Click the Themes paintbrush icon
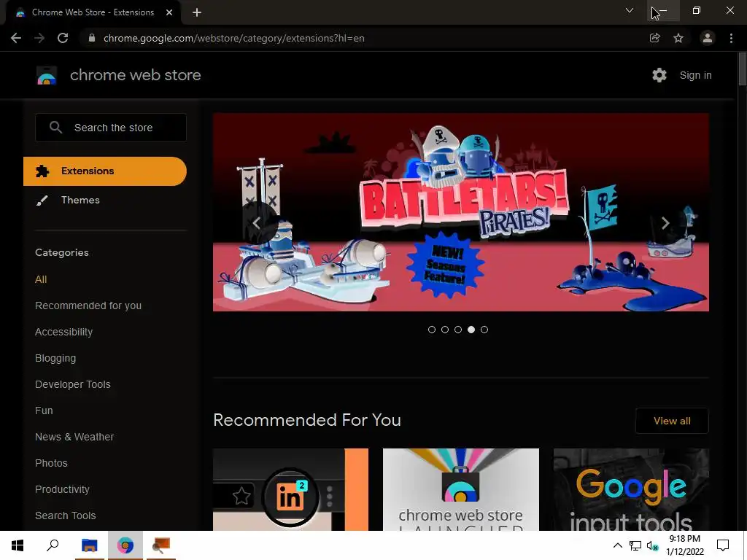The image size is (747, 560). (42, 201)
